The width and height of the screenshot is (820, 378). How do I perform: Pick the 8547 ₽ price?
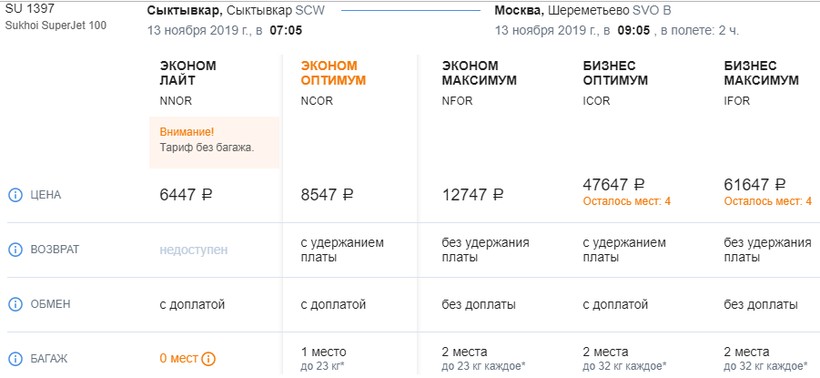(x=327, y=195)
